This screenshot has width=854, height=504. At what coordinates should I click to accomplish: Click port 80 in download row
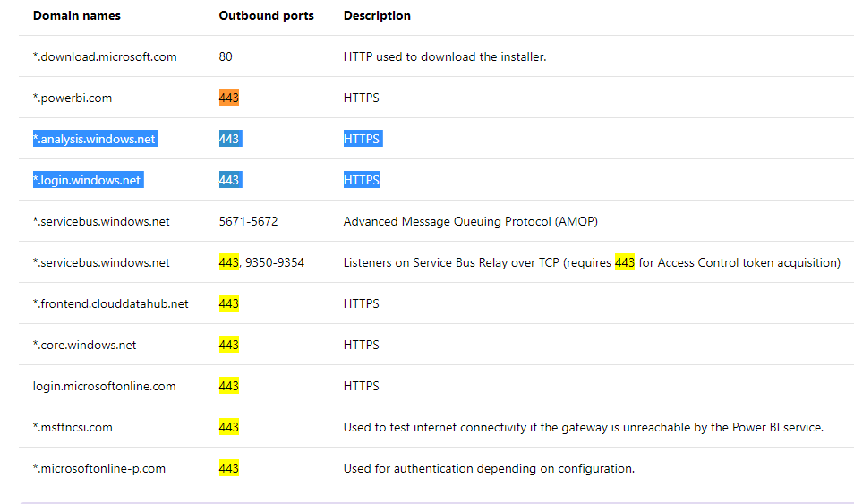click(x=226, y=56)
